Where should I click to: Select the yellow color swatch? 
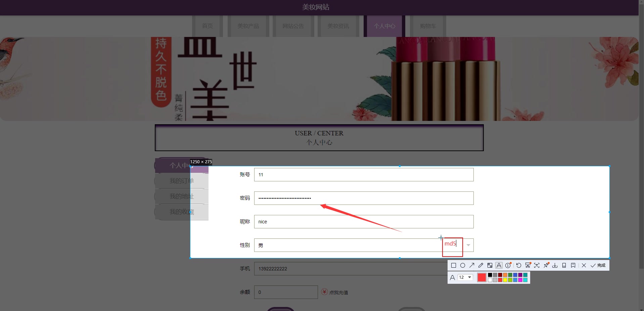tap(505, 279)
